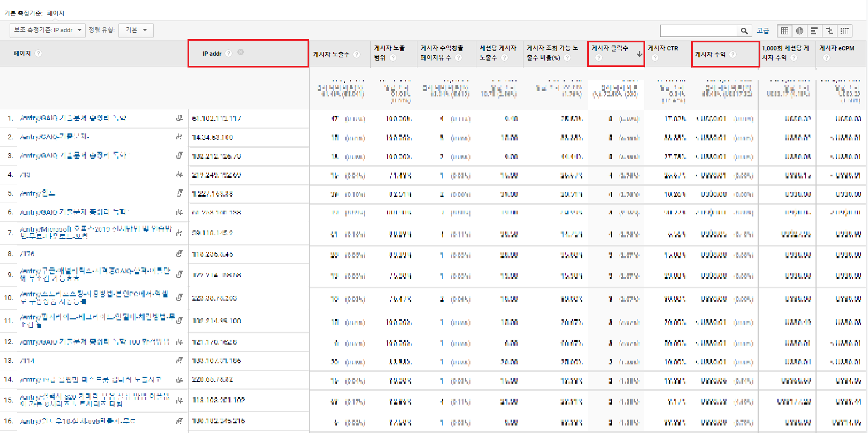The width and height of the screenshot is (868, 433).
Task: Open row 2 page in new window icon
Action: pos(179,137)
